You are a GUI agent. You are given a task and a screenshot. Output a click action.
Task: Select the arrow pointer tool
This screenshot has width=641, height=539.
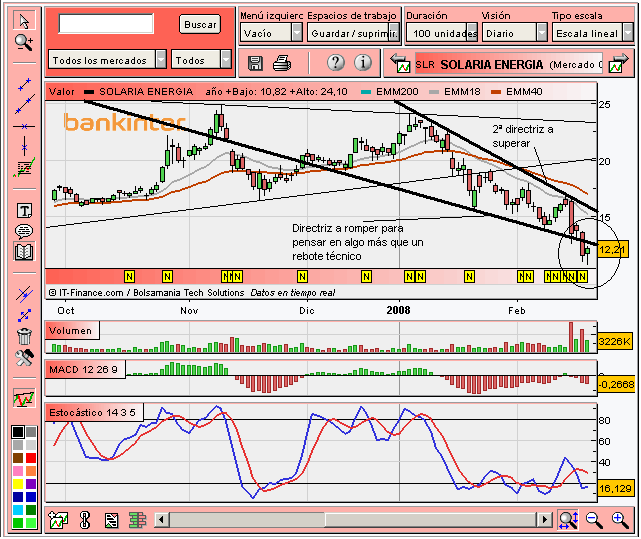click(x=24, y=21)
